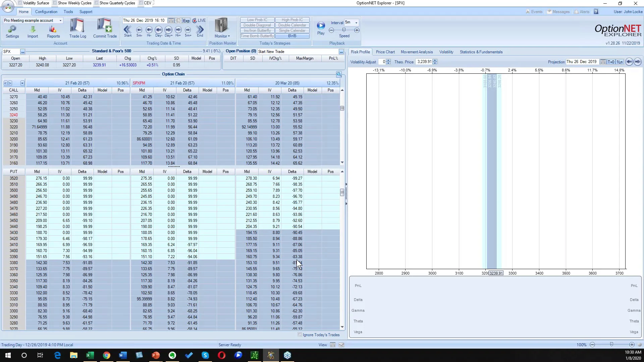Increase playback speed with plus icon
The height and width of the screenshot is (362, 644).
click(x=357, y=30)
